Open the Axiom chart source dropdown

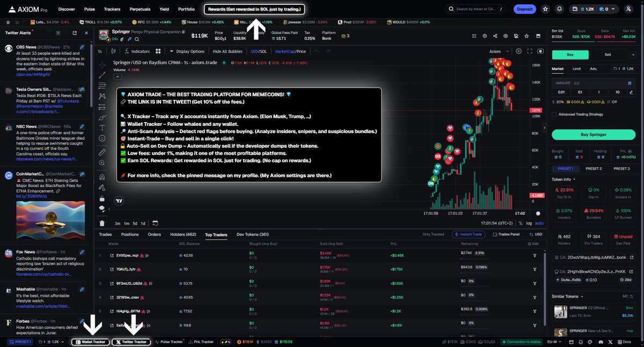(498, 52)
